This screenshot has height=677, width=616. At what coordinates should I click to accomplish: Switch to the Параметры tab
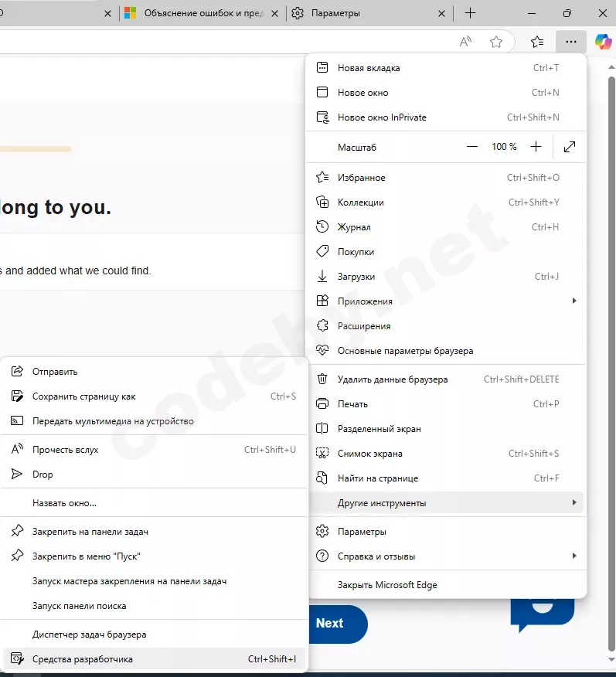369,13
